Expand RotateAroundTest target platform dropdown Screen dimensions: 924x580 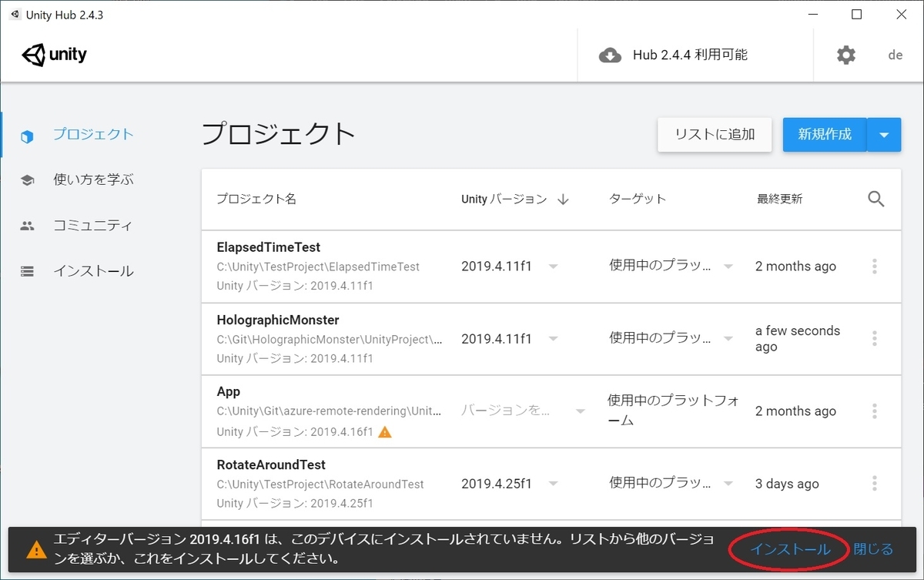pos(728,484)
